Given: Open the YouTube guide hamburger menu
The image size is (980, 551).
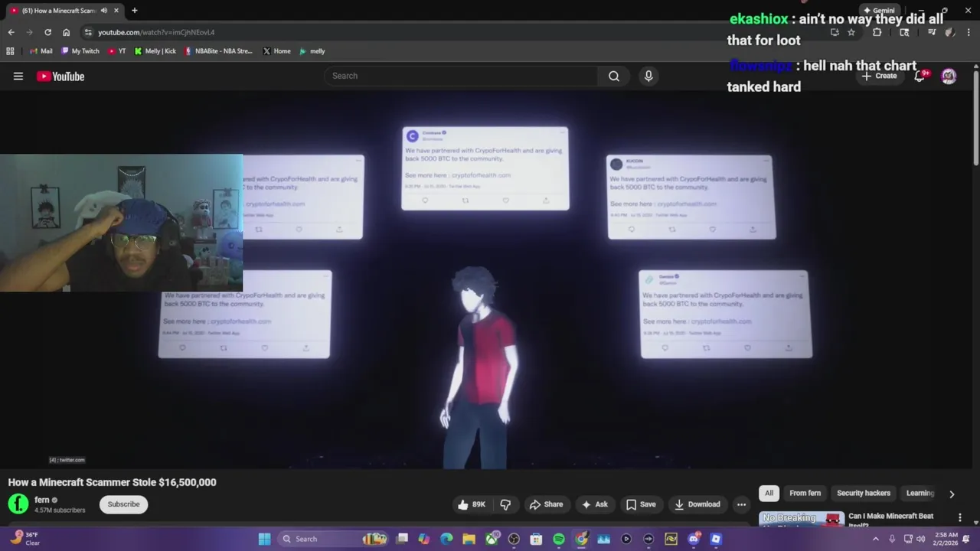Looking at the screenshot, I should click(x=18, y=76).
